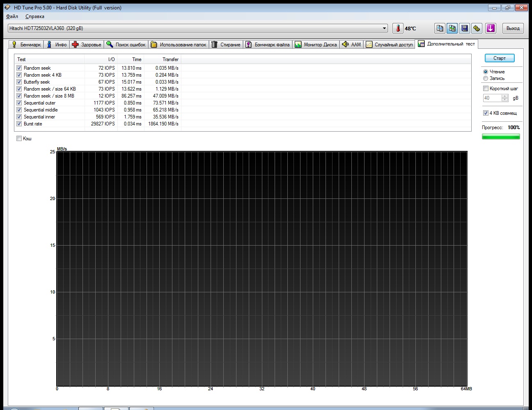
Task: Click the green progress bar
Action: [501, 137]
